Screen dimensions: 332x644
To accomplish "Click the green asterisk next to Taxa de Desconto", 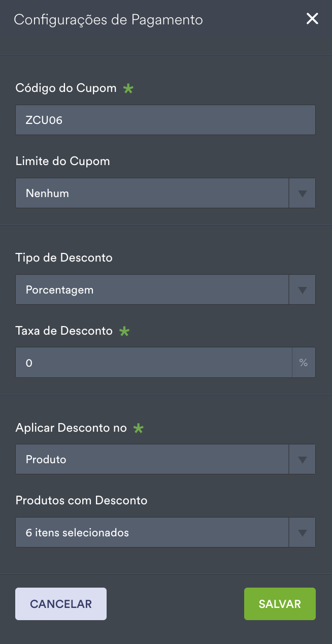I will (124, 331).
